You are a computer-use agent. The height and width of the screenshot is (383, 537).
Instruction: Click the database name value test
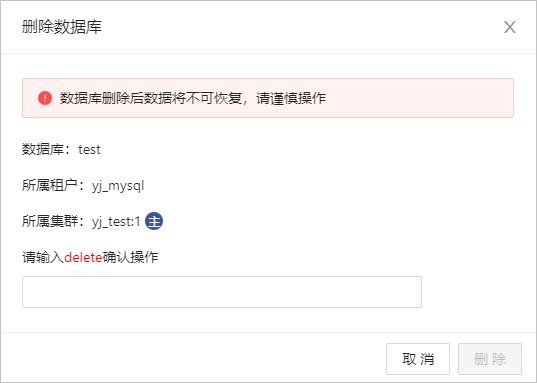click(89, 150)
